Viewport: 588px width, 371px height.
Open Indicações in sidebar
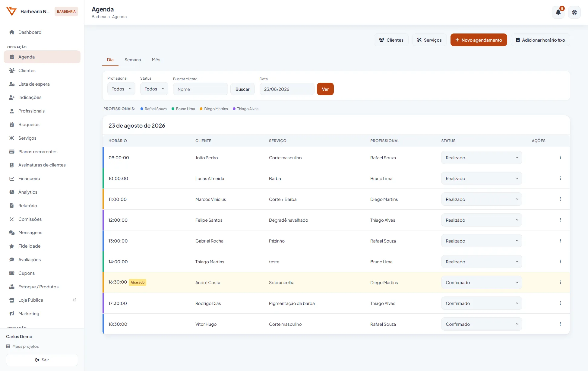point(42,97)
